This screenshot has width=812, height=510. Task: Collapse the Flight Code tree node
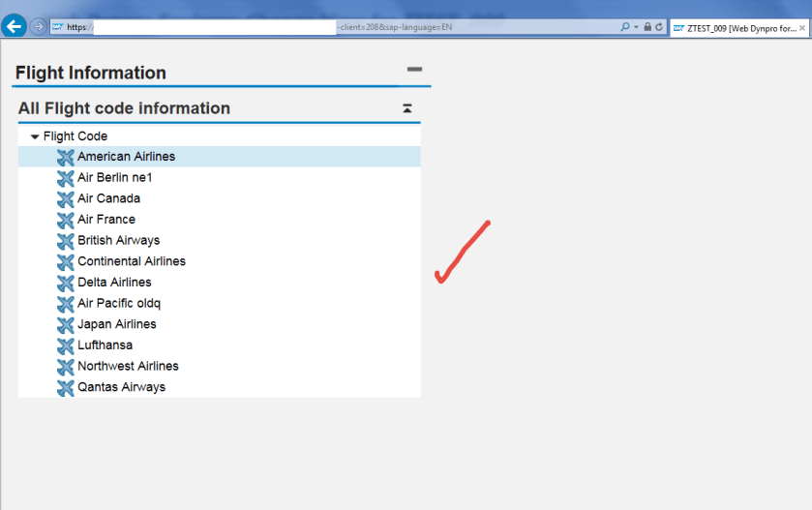[x=35, y=136]
